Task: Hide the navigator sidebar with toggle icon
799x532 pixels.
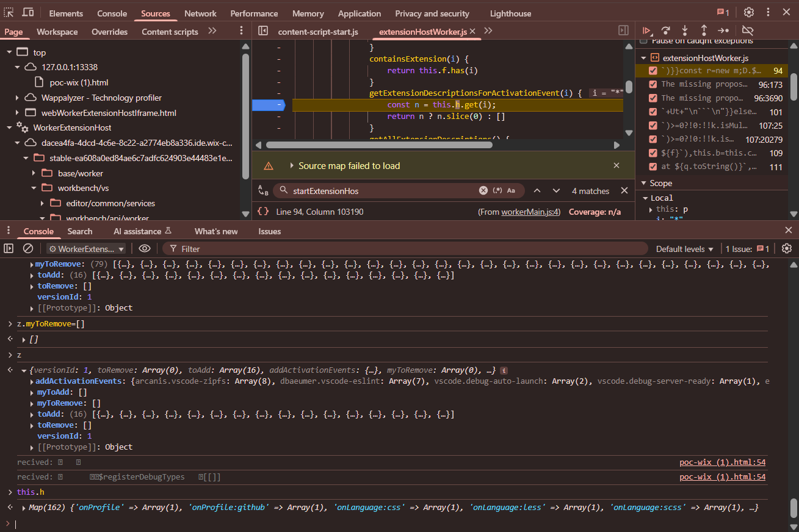Action: 263,31
